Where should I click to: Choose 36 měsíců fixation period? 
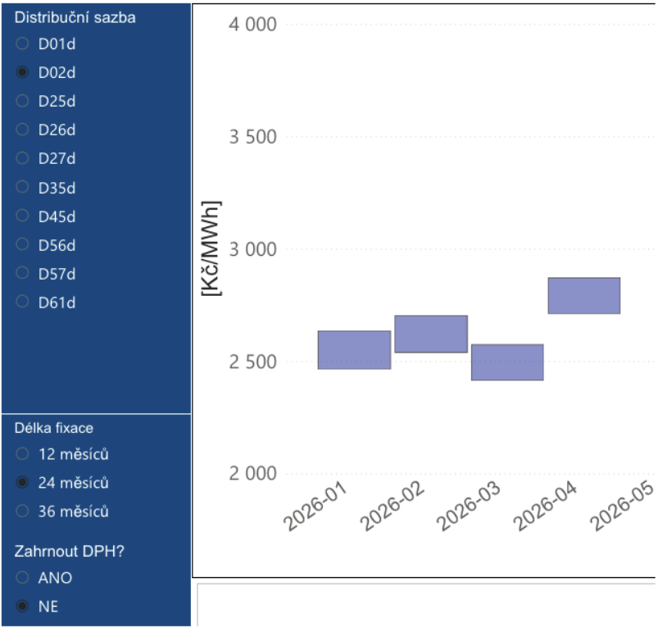point(23,512)
